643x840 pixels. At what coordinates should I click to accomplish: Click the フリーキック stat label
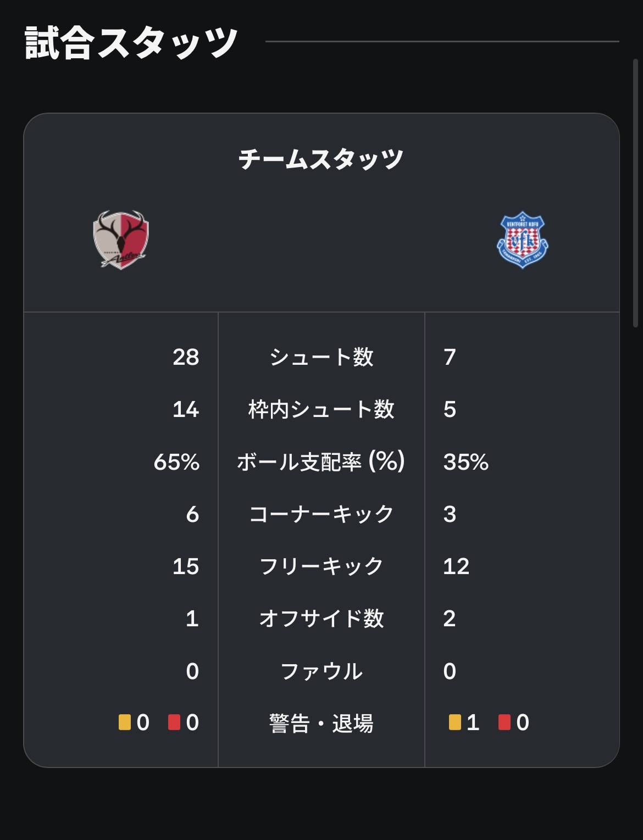click(321, 566)
